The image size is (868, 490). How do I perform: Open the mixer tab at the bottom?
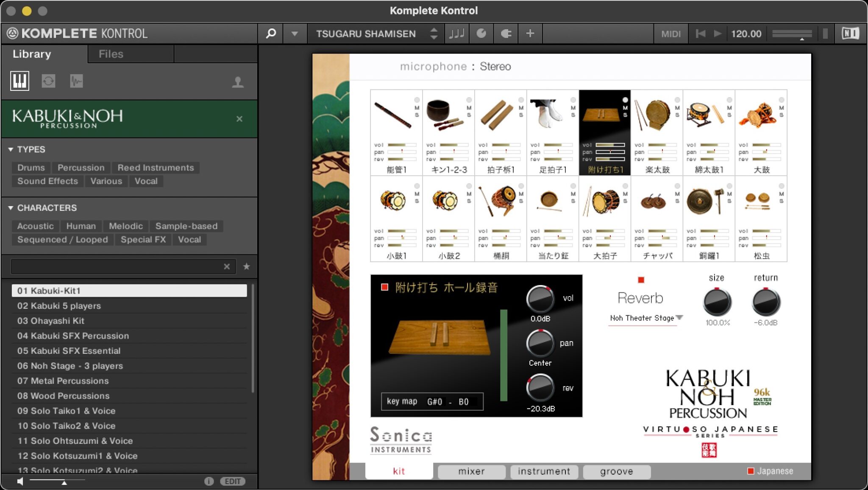coord(471,471)
